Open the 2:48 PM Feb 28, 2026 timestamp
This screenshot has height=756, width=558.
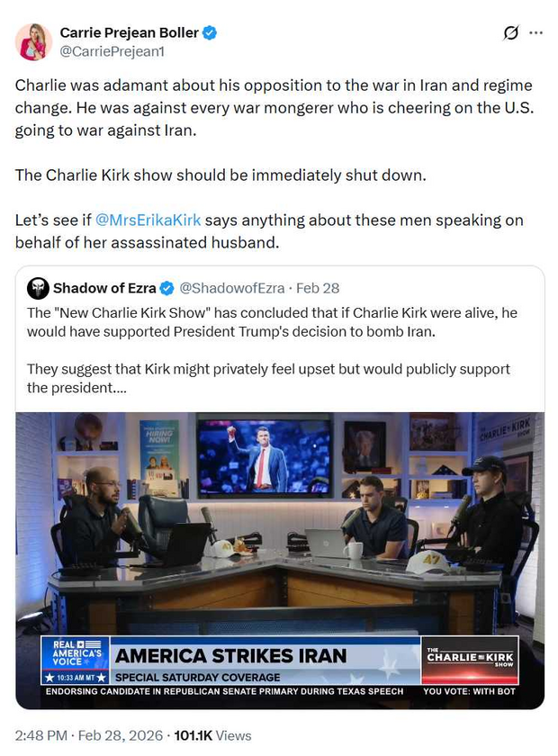point(89,735)
